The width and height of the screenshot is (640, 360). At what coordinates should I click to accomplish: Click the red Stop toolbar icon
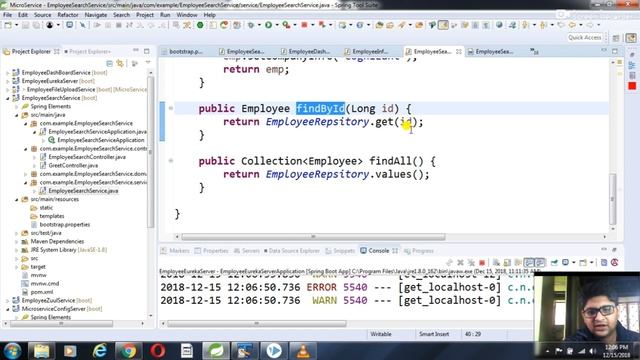point(304,25)
